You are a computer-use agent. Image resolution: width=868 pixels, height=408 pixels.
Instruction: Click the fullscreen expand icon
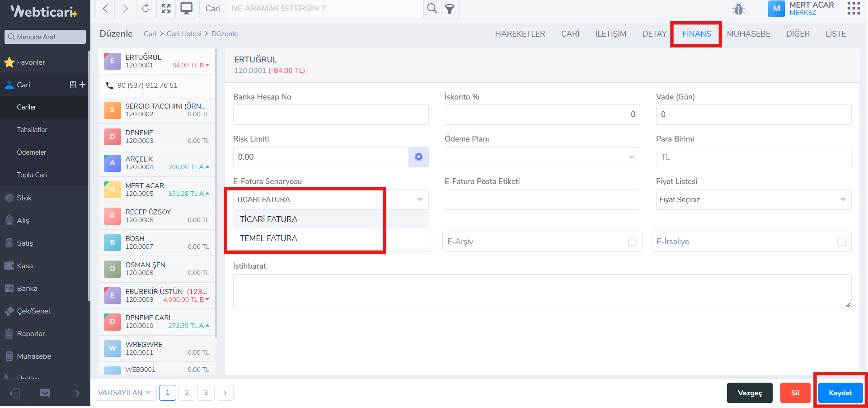point(166,9)
